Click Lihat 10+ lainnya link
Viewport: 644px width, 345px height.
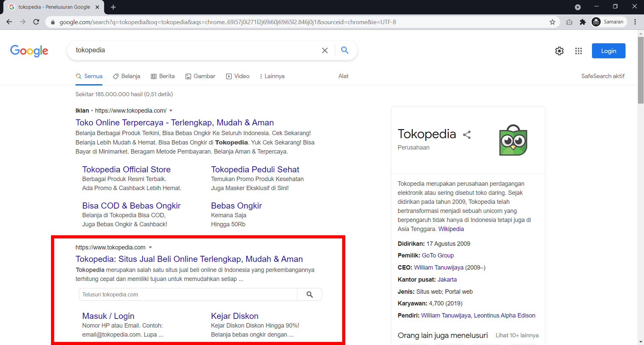517,335
